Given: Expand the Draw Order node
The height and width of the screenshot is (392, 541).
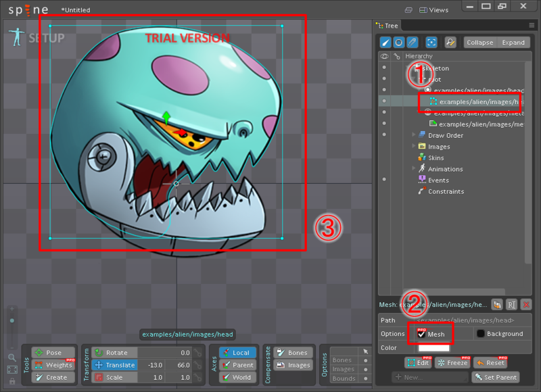Looking at the screenshot, I should [413, 134].
